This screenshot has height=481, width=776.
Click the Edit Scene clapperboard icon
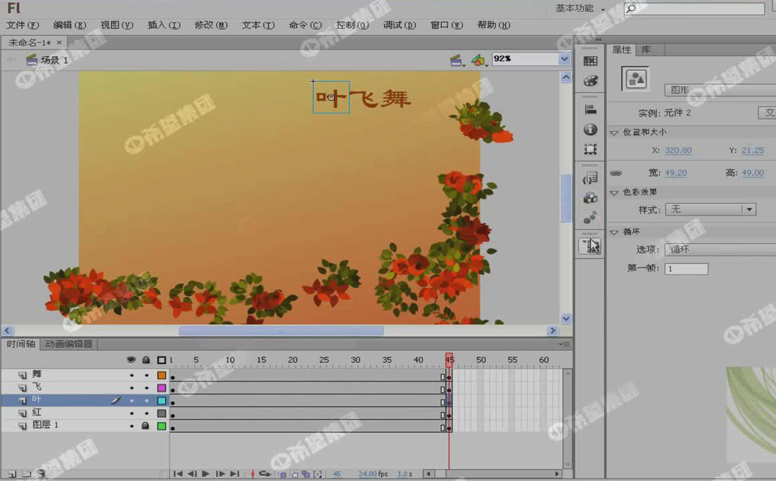coord(456,60)
